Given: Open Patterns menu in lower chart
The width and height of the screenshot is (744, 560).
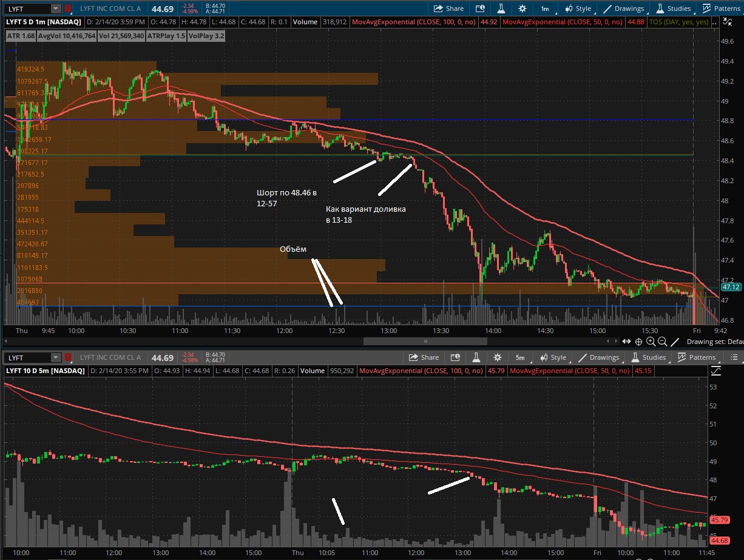Looking at the screenshot, I should tap(696, 357).
